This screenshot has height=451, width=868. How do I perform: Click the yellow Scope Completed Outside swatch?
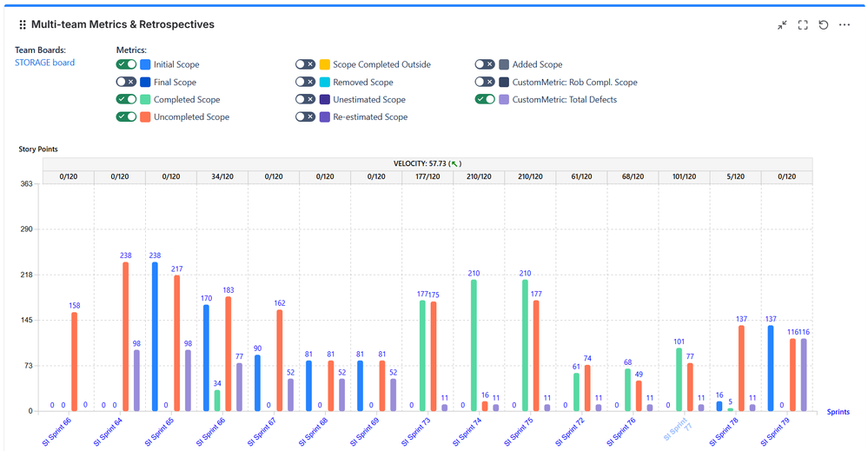tap(325, 64)
